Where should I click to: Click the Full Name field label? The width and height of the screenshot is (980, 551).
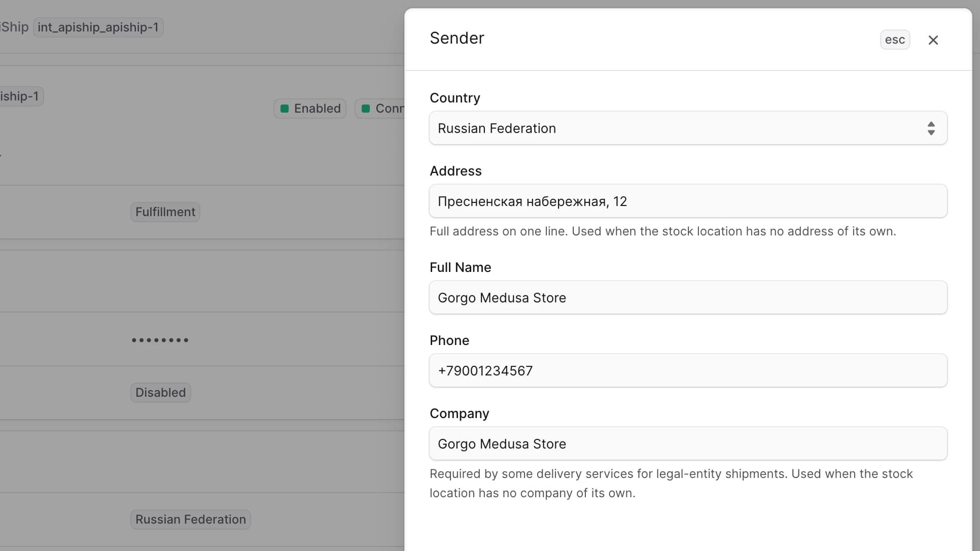tap(461, 267)
